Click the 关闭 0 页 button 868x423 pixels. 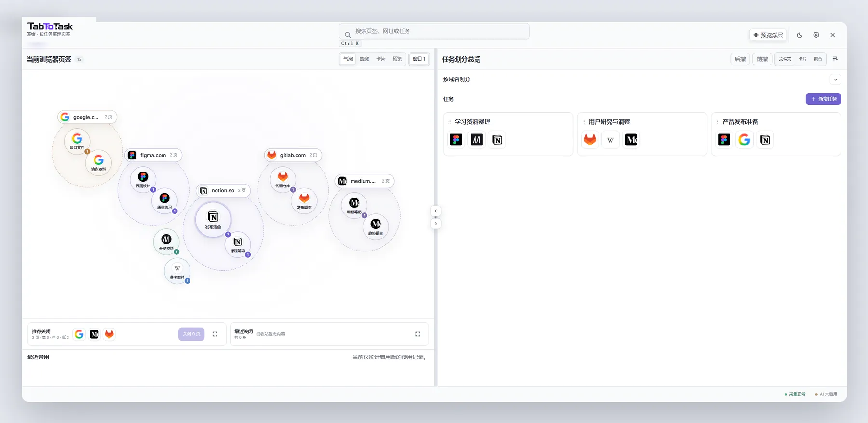191,334
